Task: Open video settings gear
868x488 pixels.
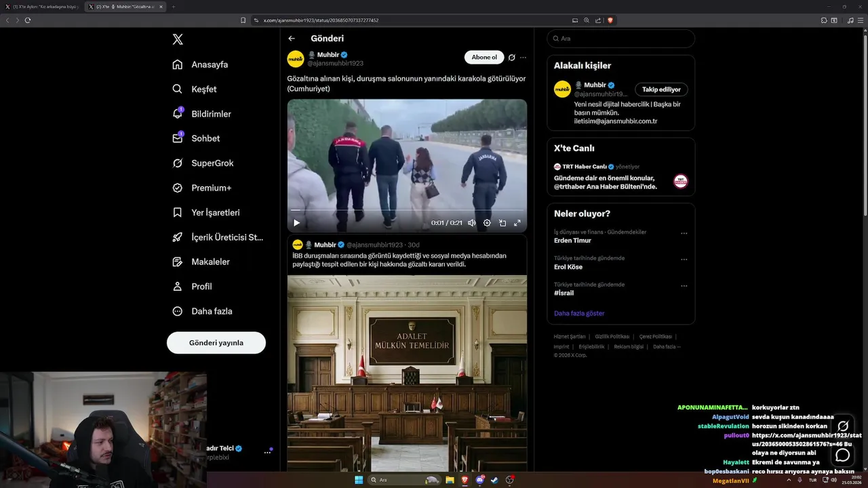Action: [x=487, y=222]
